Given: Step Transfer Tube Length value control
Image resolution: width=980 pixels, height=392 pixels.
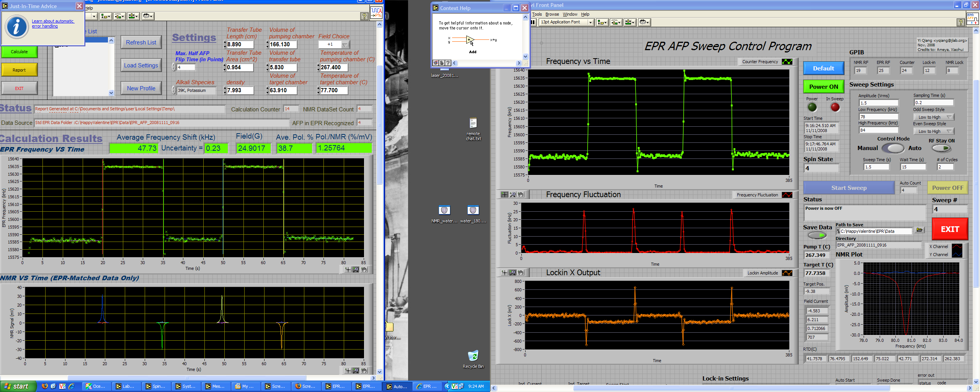Looking at the screenshot, I should [225, 44].
